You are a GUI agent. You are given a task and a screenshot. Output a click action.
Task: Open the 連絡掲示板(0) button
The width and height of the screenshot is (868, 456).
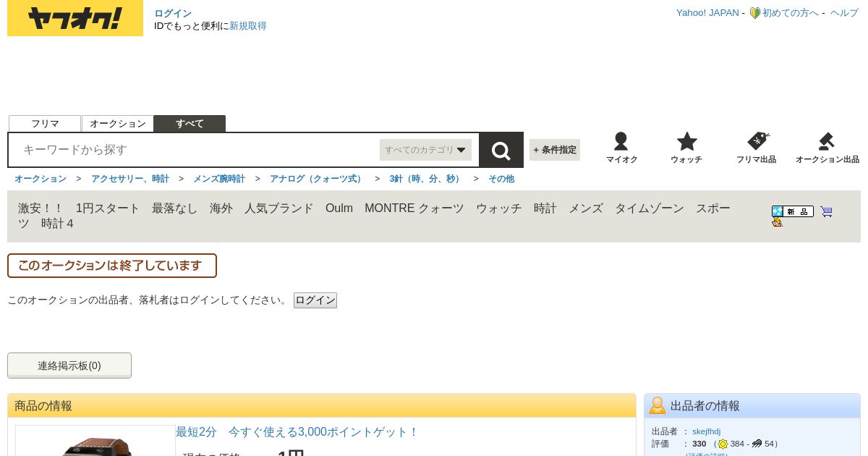[69, 366]
